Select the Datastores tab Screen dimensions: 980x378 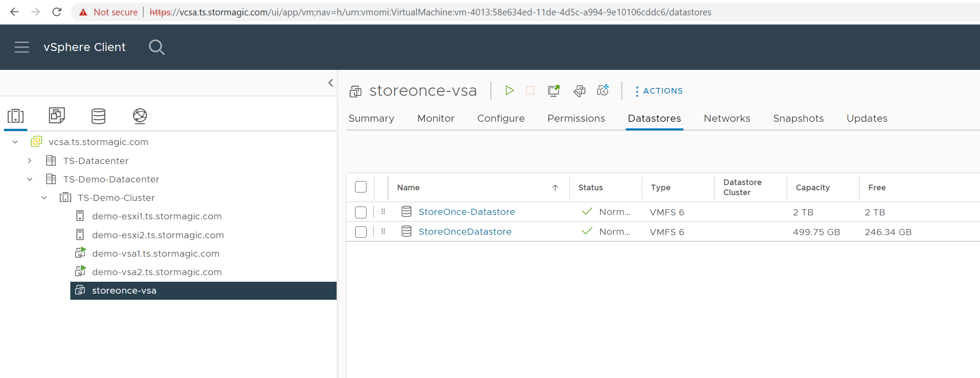coord(654,118)
